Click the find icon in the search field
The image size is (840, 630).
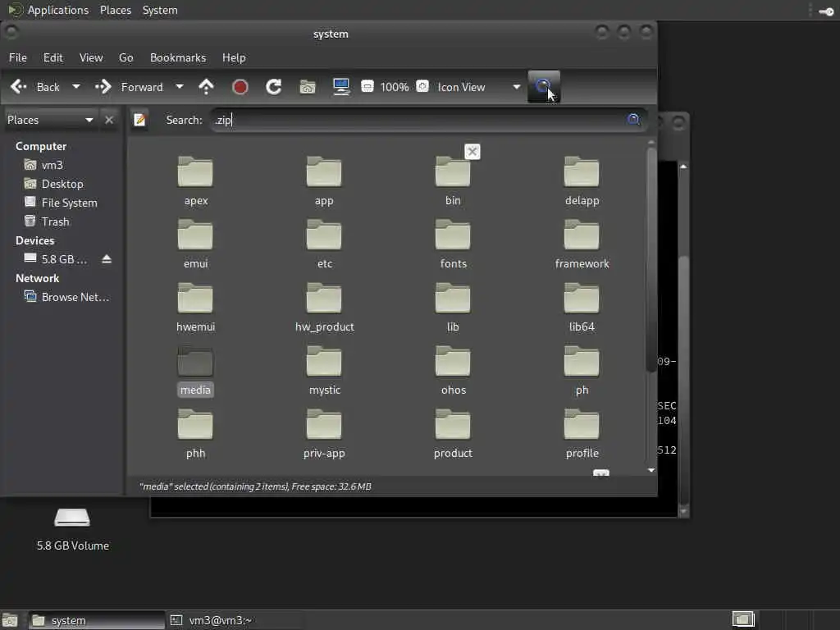click(633, 120)
